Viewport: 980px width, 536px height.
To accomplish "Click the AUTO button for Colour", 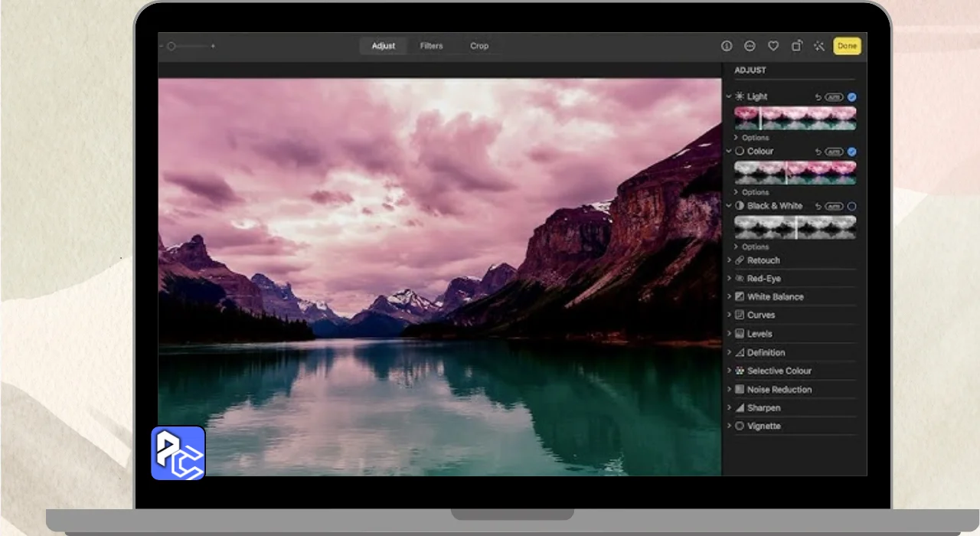I will pyautogui.click(x=834, y=152).
